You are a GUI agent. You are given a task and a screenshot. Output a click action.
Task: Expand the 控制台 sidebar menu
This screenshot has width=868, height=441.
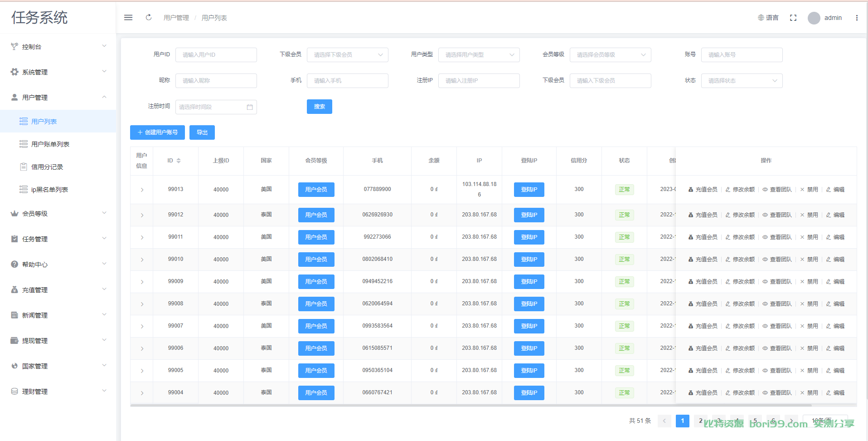click(58, 47)
